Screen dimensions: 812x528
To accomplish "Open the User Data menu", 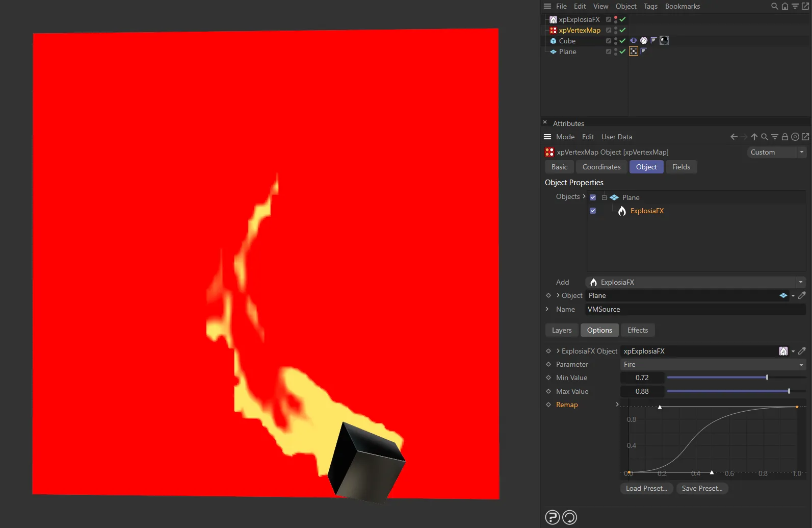I will (617, 137).
